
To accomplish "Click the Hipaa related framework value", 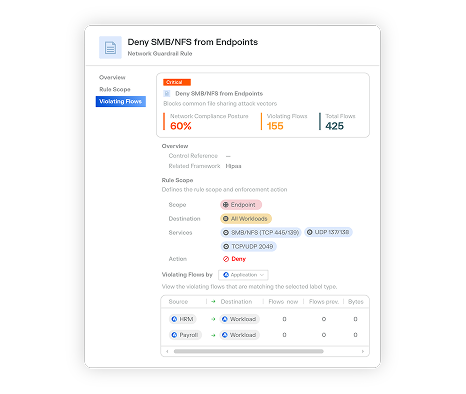I will tap(233, 166).
